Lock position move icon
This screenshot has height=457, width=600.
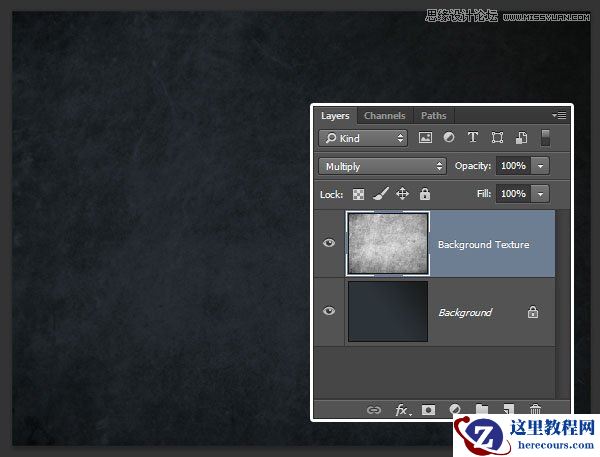click(x=403, y=194)
